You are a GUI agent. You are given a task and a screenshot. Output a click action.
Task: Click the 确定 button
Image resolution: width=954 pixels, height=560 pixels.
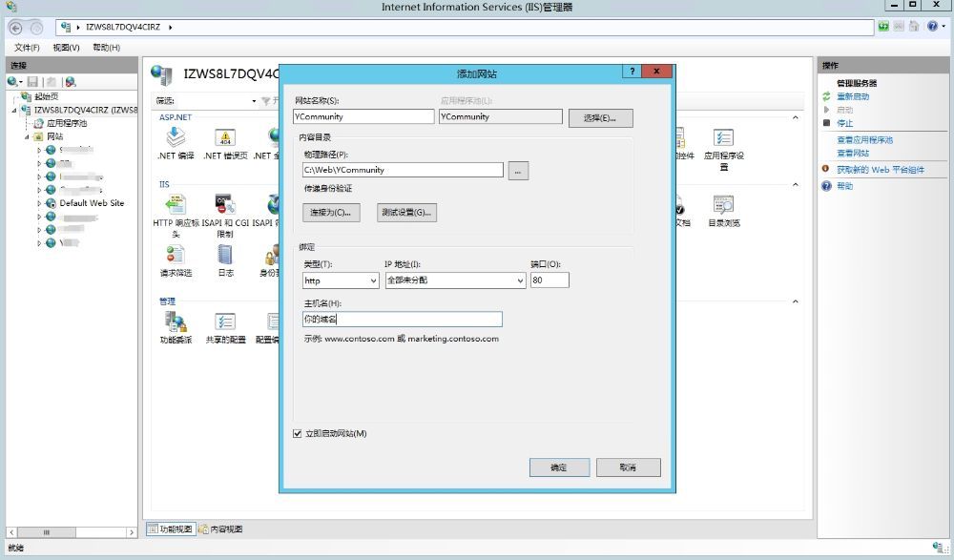click(559, 467)
